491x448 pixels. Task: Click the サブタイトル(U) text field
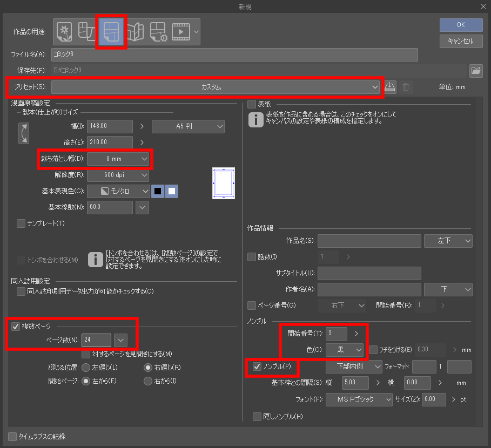coord(369,273)
